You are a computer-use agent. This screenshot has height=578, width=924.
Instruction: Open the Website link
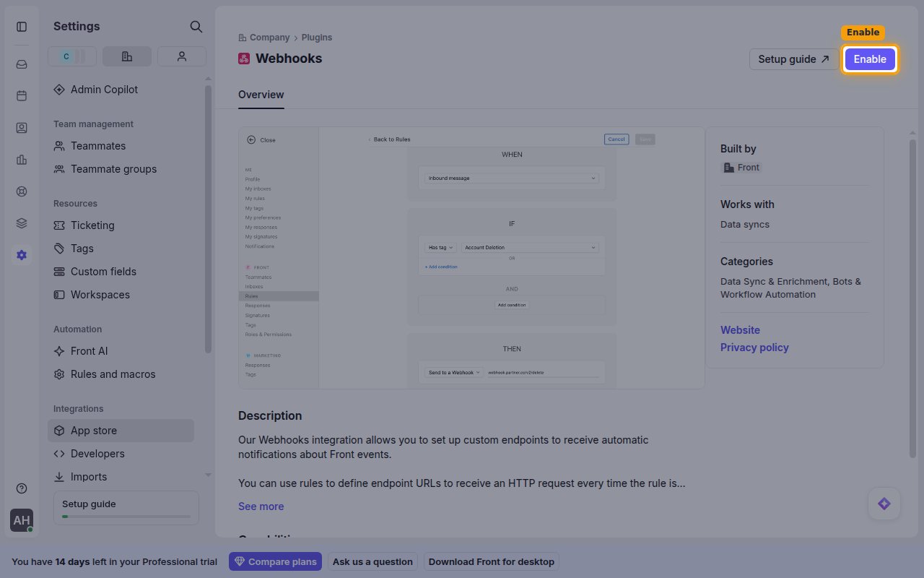tap(740, 330)
